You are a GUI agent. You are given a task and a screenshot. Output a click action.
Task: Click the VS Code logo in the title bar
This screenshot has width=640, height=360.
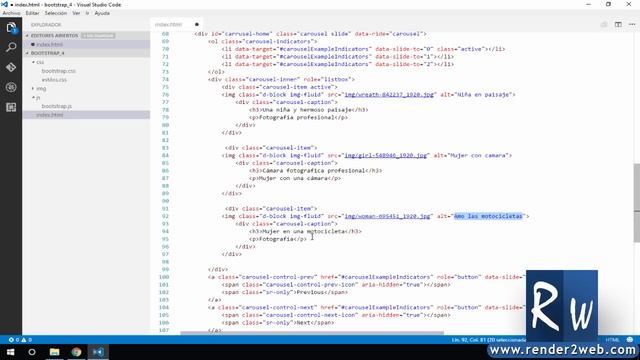pos(4,4)
